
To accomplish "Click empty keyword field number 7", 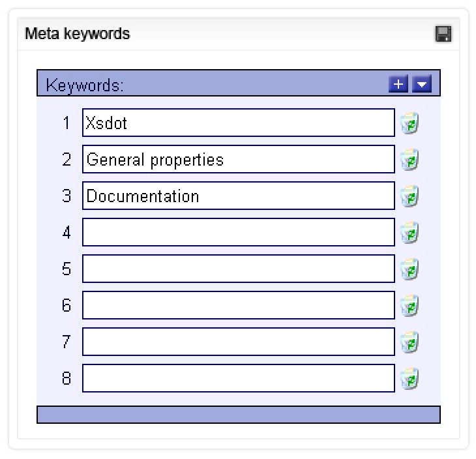I will tap(238, 342).
